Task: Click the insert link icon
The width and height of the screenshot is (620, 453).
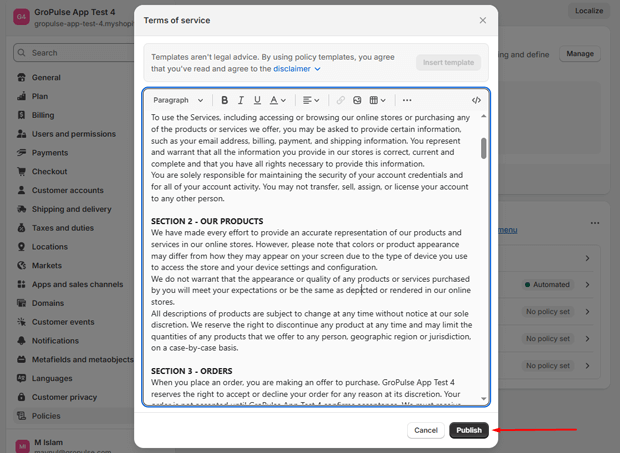Action: pyautogui.click(x=340, y=100)
